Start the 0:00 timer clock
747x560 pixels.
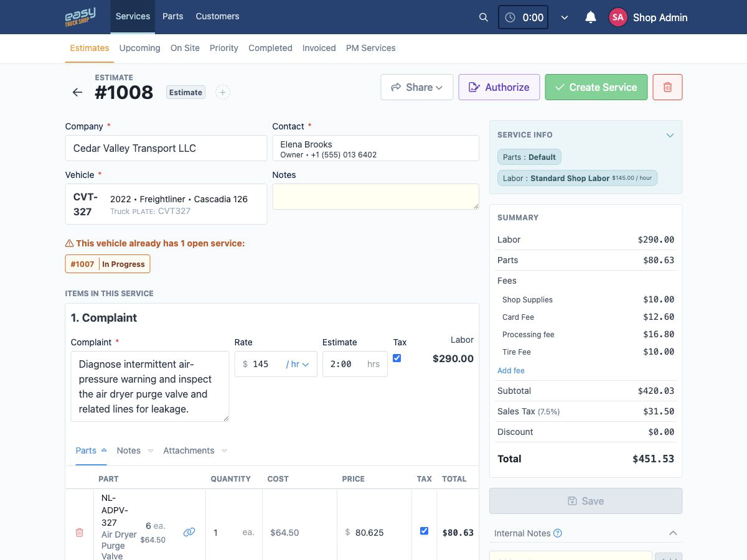523,17
